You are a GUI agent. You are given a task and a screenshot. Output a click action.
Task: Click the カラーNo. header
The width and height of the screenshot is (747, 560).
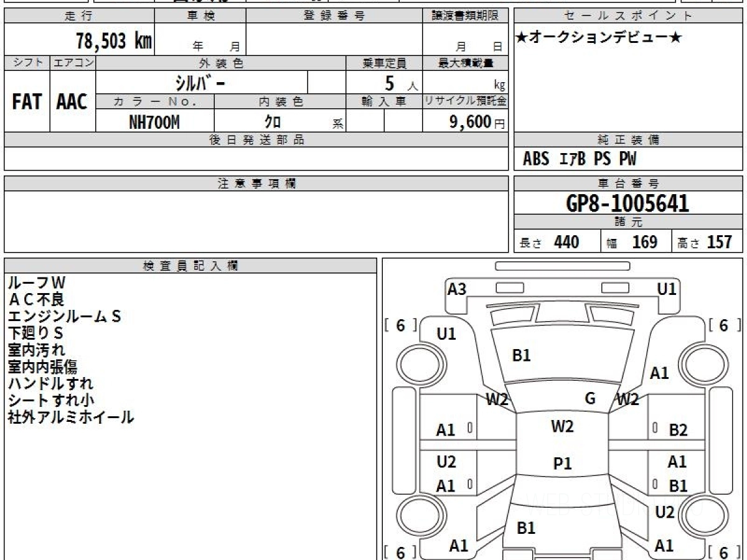pyautogui.click(x=155, y=101)
